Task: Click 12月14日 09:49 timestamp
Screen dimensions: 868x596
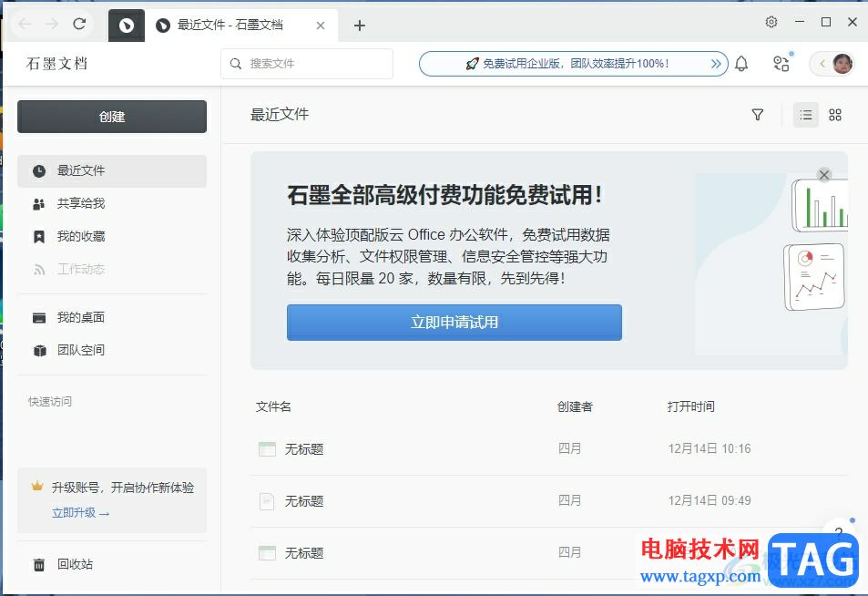Action: coord(710,500)
